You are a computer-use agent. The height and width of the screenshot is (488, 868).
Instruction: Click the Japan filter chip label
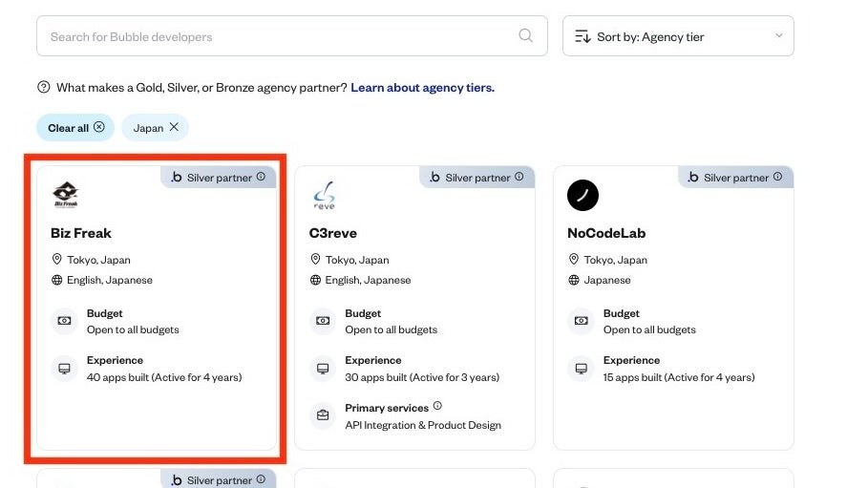[148, 128]
